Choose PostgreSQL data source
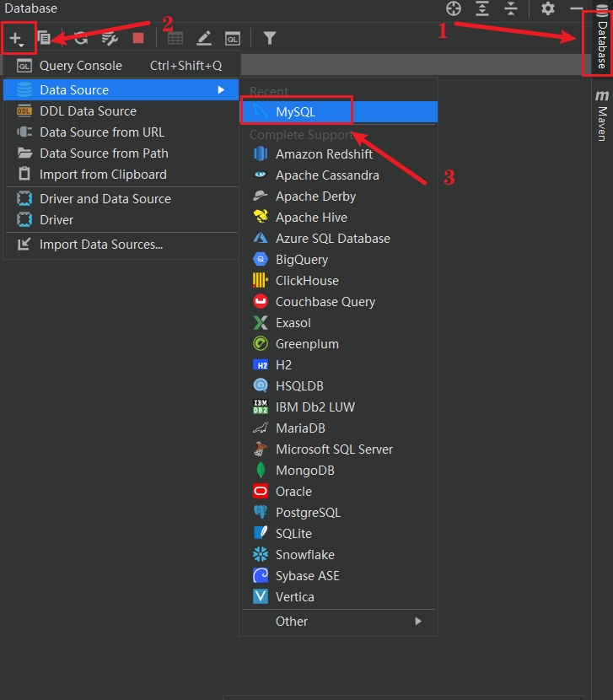The image size is (613, 700). (x=339, y=512)
